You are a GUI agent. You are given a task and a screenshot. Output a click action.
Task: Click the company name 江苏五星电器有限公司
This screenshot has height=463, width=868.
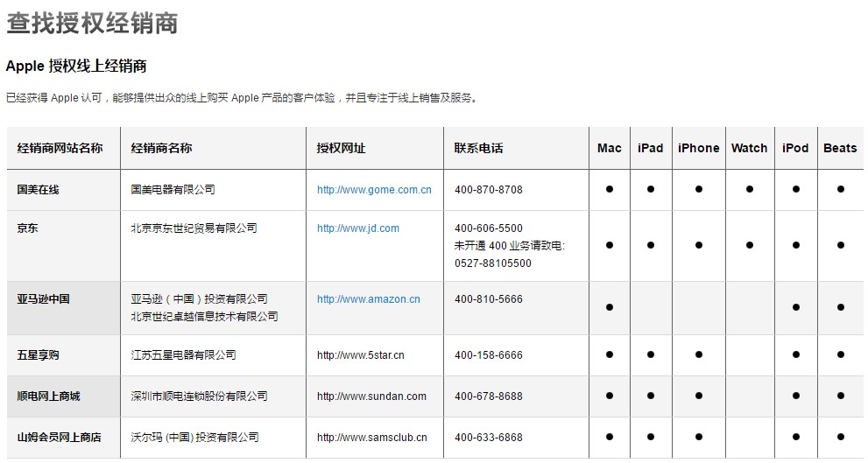(183, 355)
